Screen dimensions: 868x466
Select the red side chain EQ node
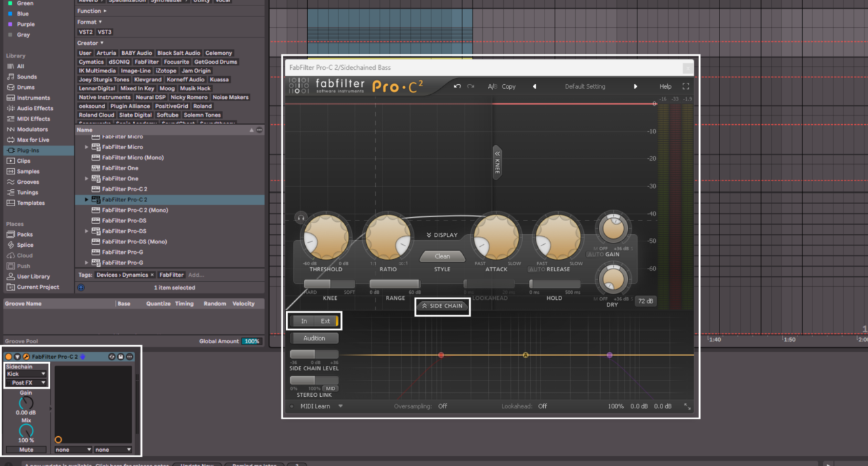tap(441, 355)
